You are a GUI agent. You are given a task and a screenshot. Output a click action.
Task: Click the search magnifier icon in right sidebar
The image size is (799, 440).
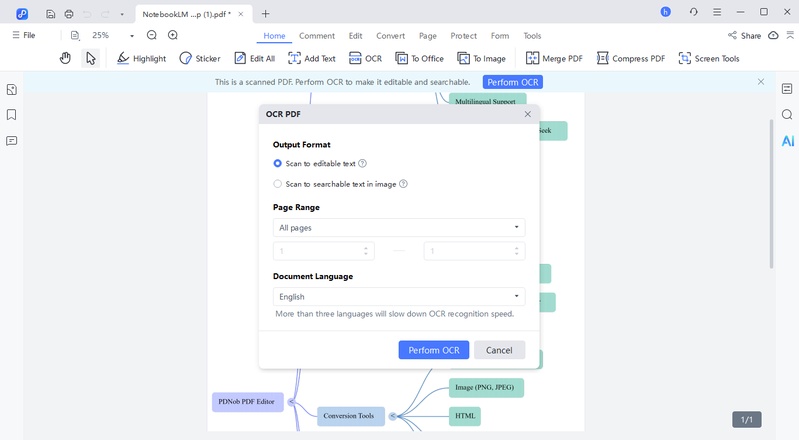(787, 114)
